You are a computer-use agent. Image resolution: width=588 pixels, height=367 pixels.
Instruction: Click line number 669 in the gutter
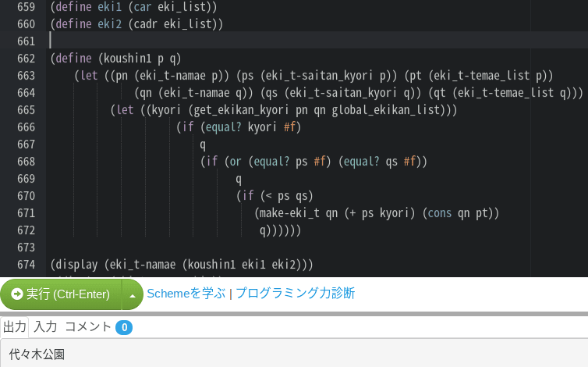26,179
